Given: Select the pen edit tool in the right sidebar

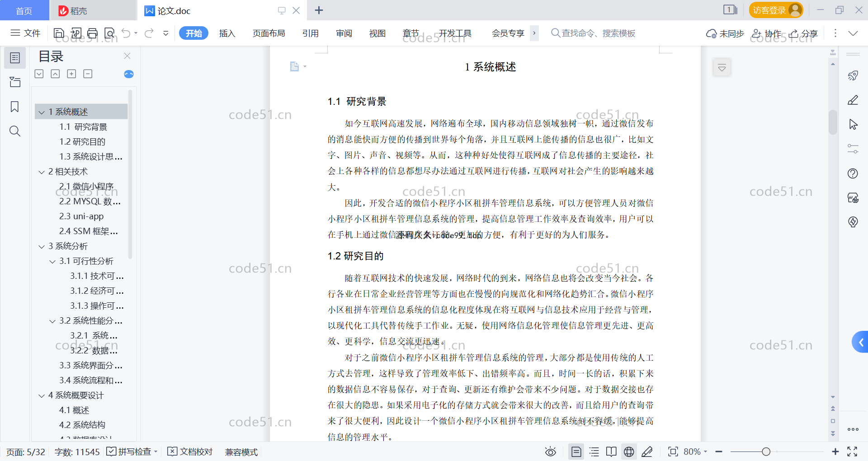Looking at the screenshot, I should pos(853,100).
